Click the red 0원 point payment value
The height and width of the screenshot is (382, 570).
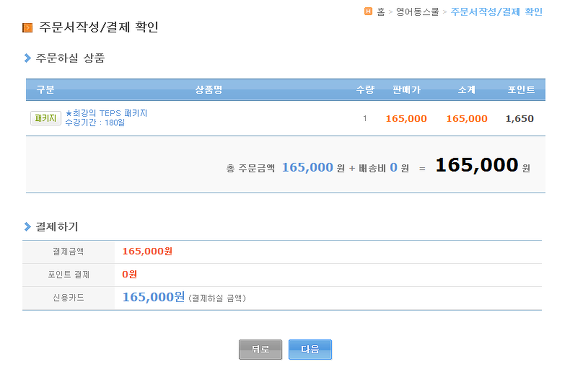pyautogui.click(x=129, y=274)
